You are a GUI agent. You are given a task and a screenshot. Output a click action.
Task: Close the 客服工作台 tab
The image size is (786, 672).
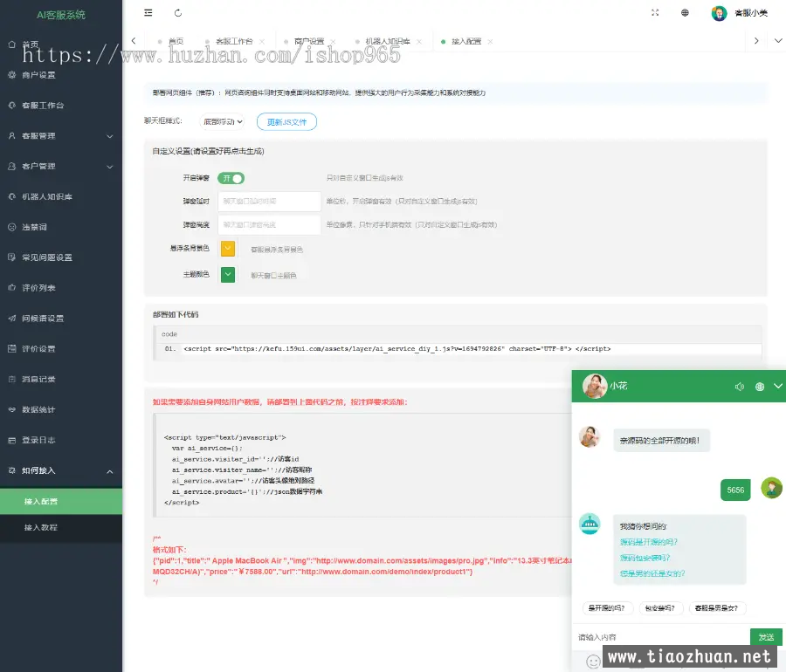tap(262, 42)
